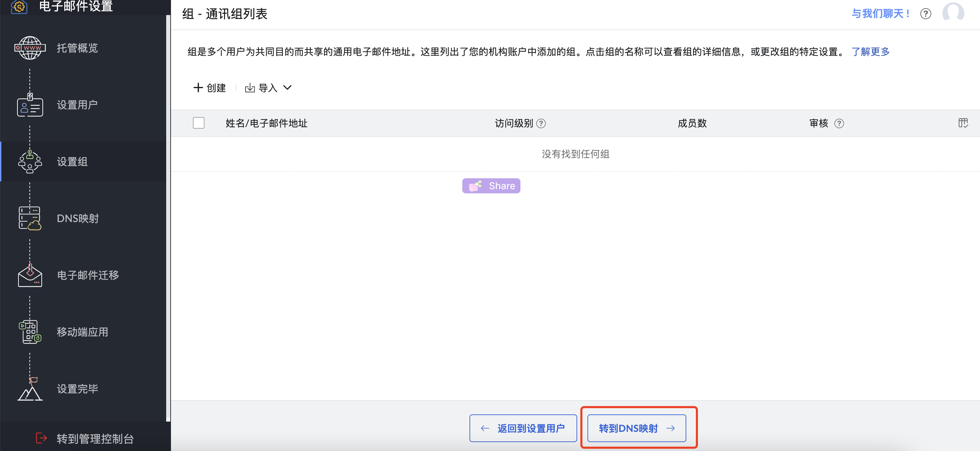Screen dimensions: 980x451
Task: Open the column settings table icon
Action: (x=963, y=123)
